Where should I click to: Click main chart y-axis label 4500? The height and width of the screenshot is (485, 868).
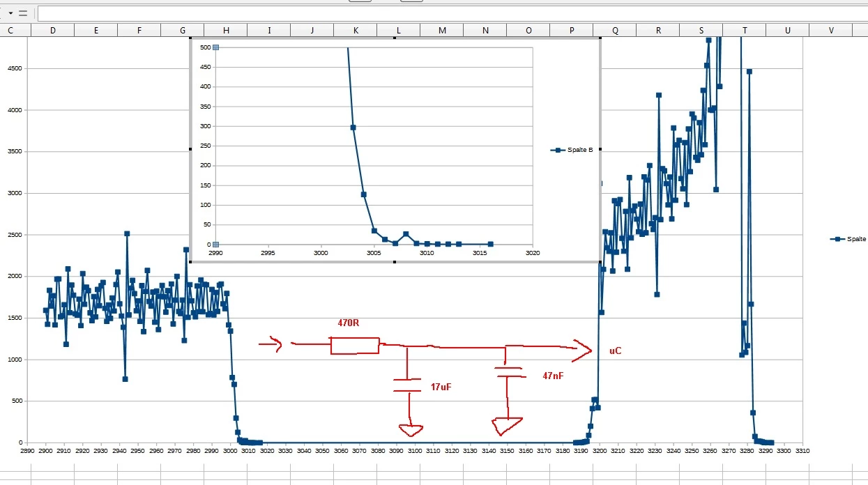(15, 69)
